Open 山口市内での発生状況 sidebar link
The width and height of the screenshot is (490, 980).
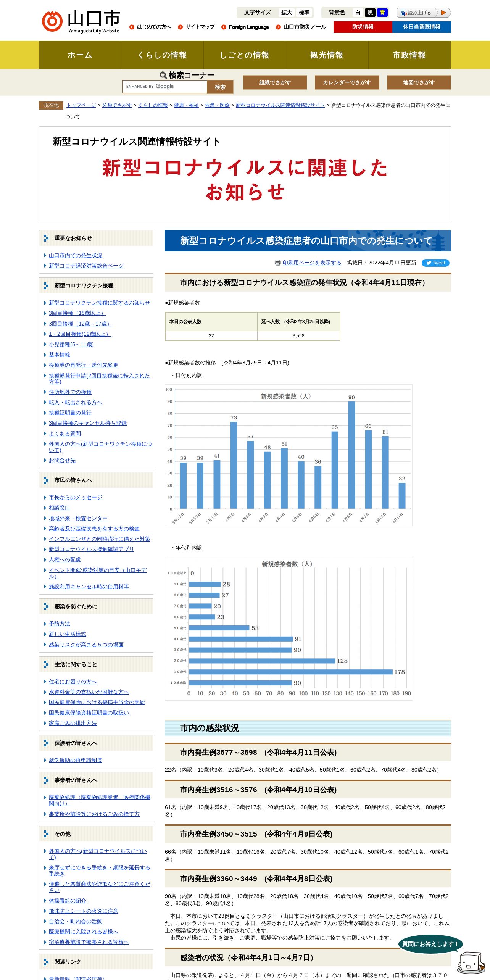76,256
